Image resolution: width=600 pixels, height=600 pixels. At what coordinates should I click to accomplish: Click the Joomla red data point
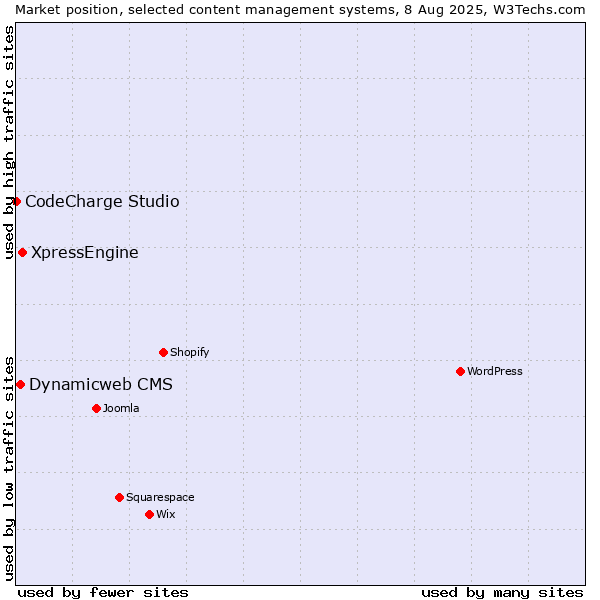tap(96, 409)
